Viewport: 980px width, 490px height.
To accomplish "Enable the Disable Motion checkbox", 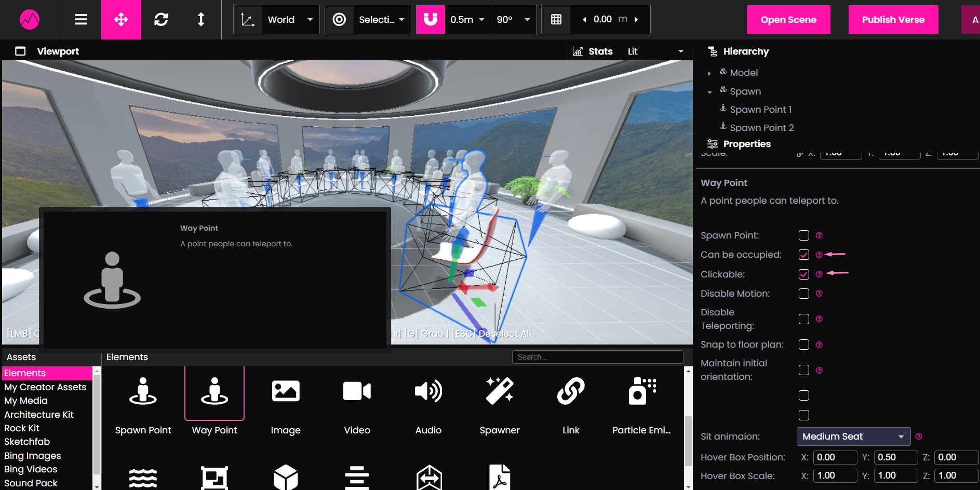I will (804, 294).
